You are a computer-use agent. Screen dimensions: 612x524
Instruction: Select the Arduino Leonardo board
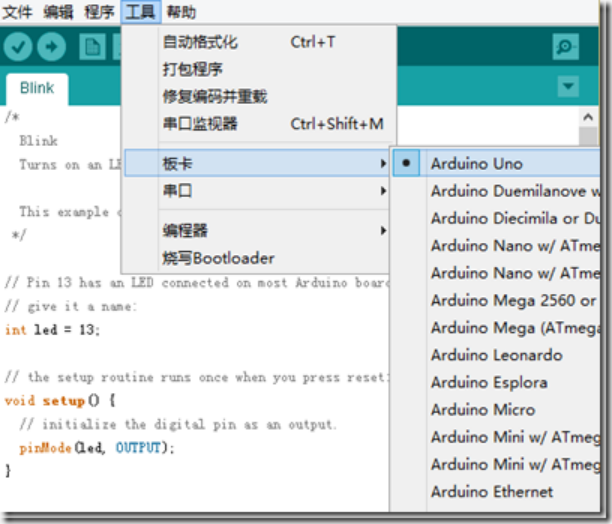tap(496, 355)
